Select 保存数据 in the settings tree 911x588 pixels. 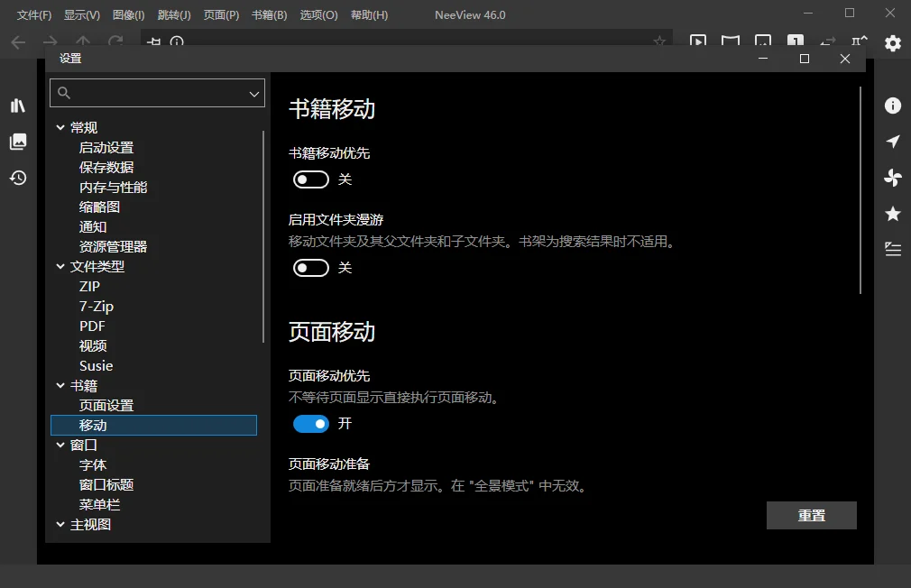click(106, 168)
